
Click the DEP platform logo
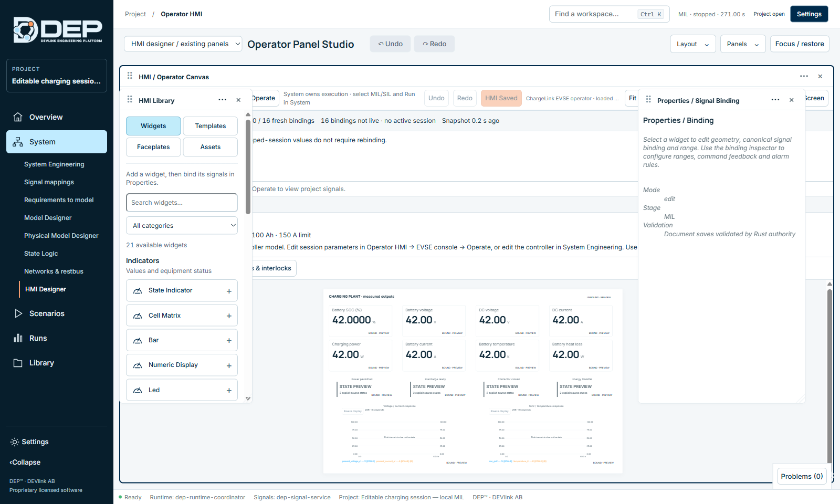click(57, 30)
